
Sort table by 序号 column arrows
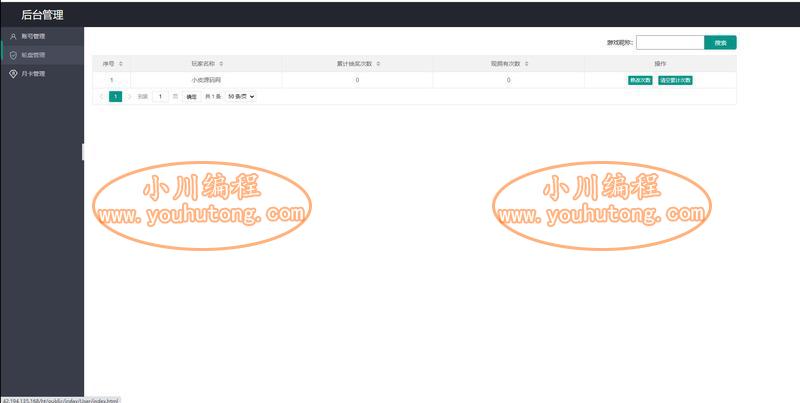pyautogui.click(x=120, y=64)
